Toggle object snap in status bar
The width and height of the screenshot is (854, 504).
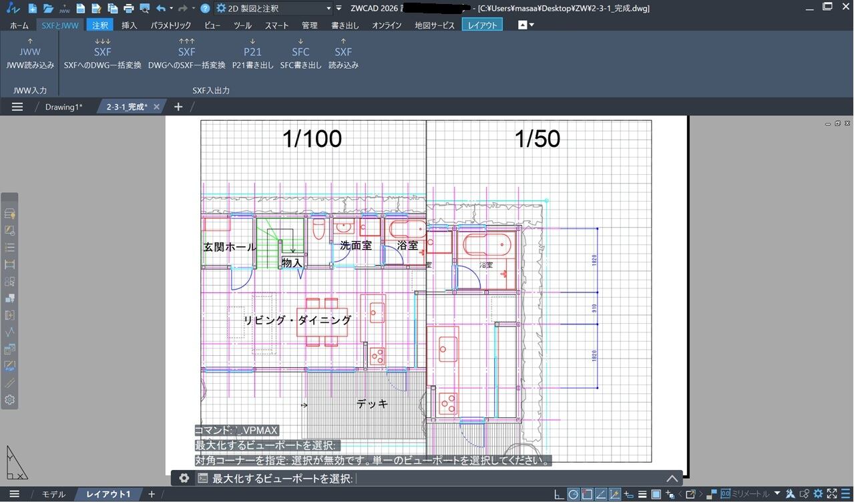coord(587,495)
